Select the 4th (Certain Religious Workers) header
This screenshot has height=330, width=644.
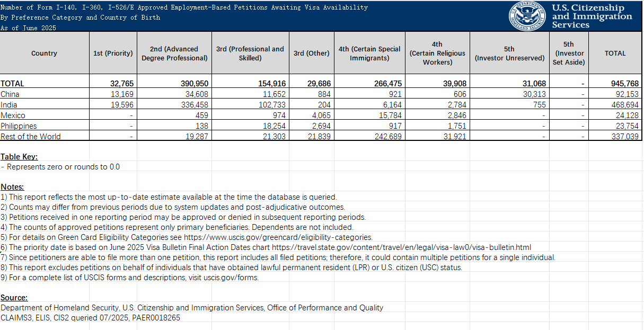(x=437, y=53)
